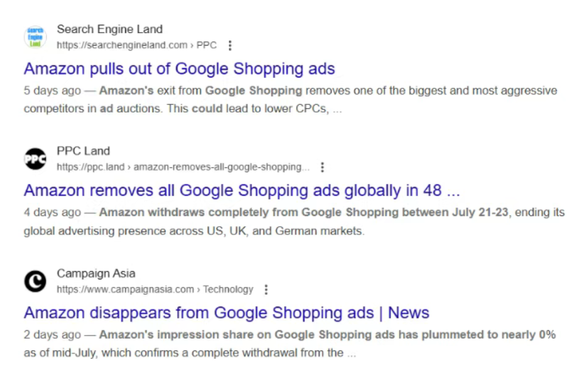Open the three-dot menu beside the ppc.land URL
Screen dimensions: 588x378
point(322,167)
